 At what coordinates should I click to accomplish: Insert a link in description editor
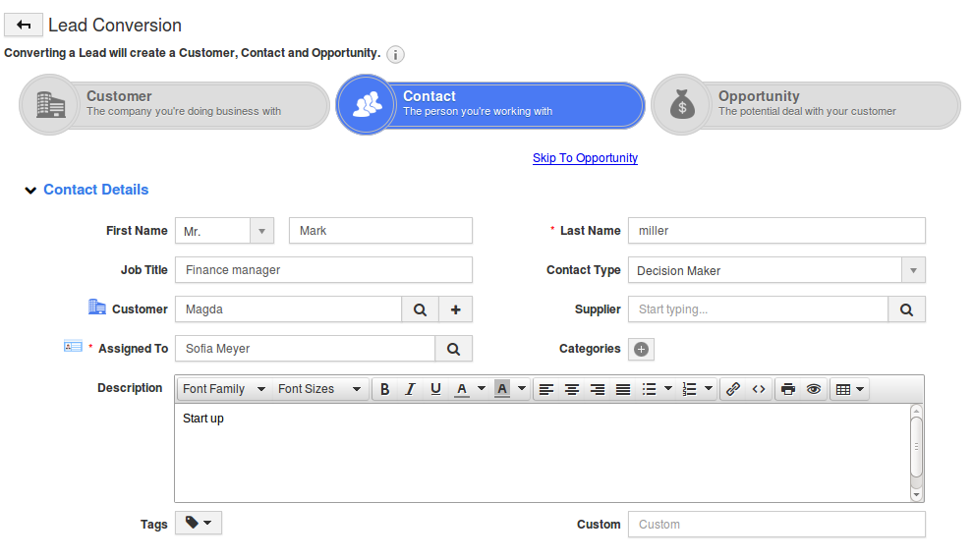(733, 389)
